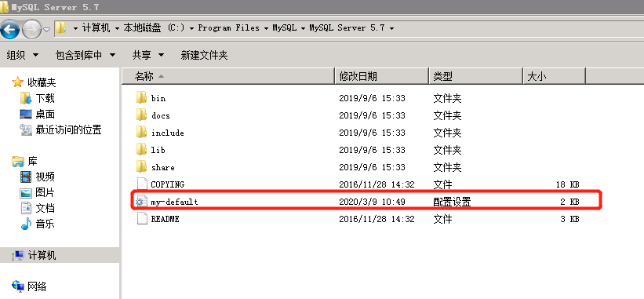Click the folder name include
Screen dimensions: 644x299
point(168,133)
